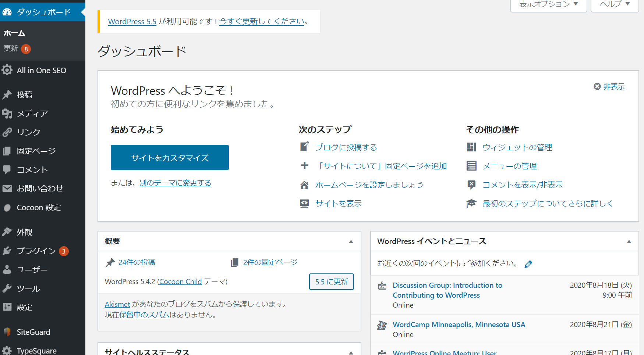Click the widgets icon beside ウィジェットの管理
Image resolution: width=644 pixels, height=355 pixels.
471,147
